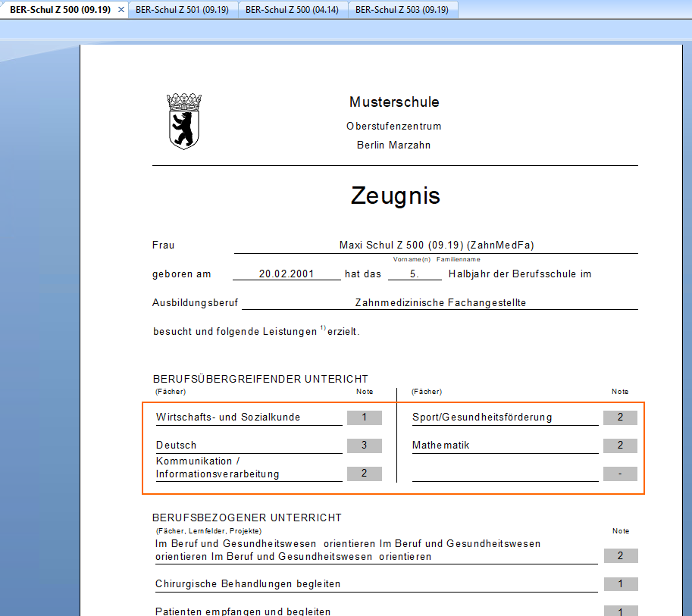This screenshot has height=616, width=692.
Task: Click the grade box for Deutsch
Action: (364, 446)
